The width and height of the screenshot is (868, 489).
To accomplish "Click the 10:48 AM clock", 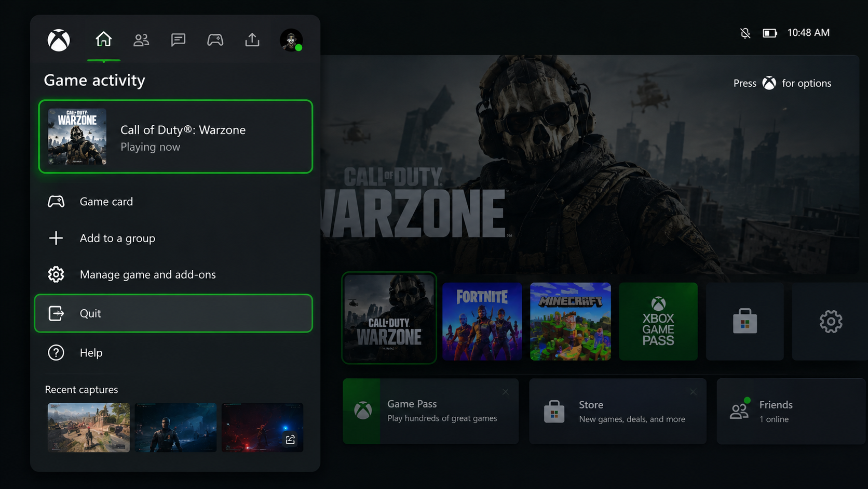I will pos(808,33).
